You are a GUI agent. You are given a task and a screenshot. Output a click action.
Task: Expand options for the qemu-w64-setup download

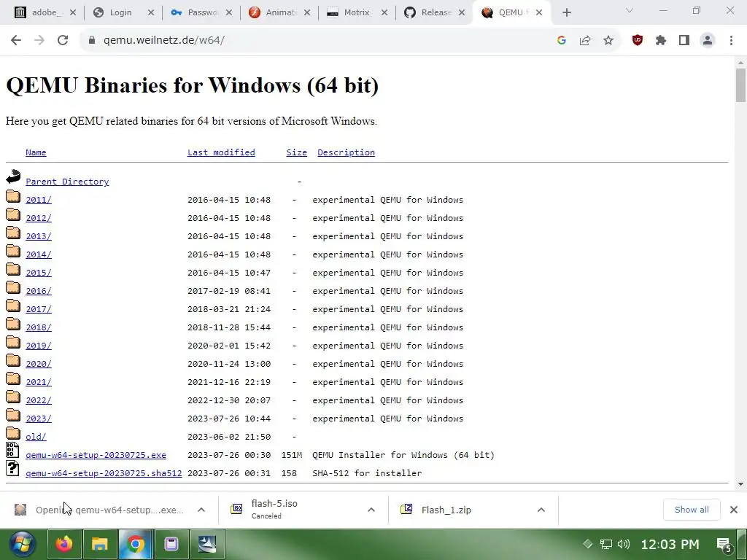pos(201,510)
